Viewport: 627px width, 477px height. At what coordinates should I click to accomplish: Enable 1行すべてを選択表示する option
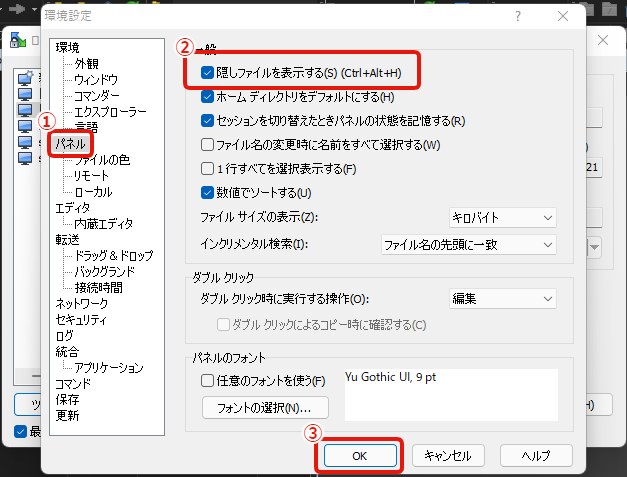tap(208, 169)
